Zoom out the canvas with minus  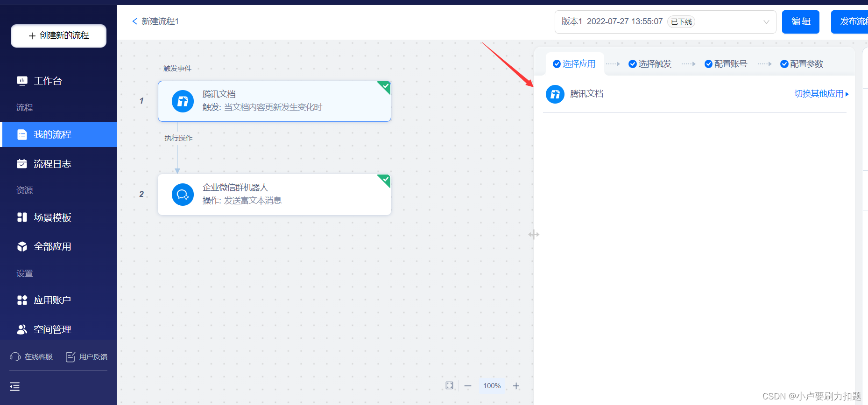pos(468,386)
